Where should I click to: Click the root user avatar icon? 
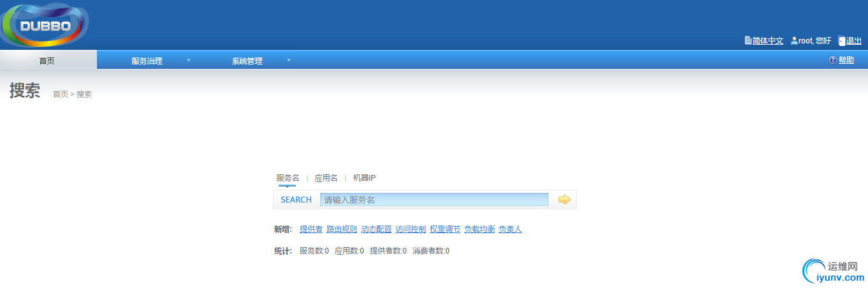click(794, 40)
